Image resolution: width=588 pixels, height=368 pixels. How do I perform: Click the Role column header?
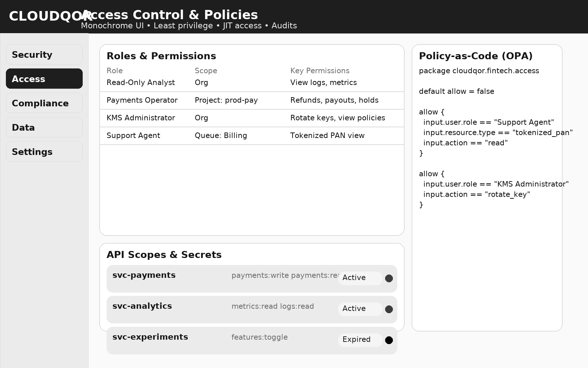[x=115, y=71]
